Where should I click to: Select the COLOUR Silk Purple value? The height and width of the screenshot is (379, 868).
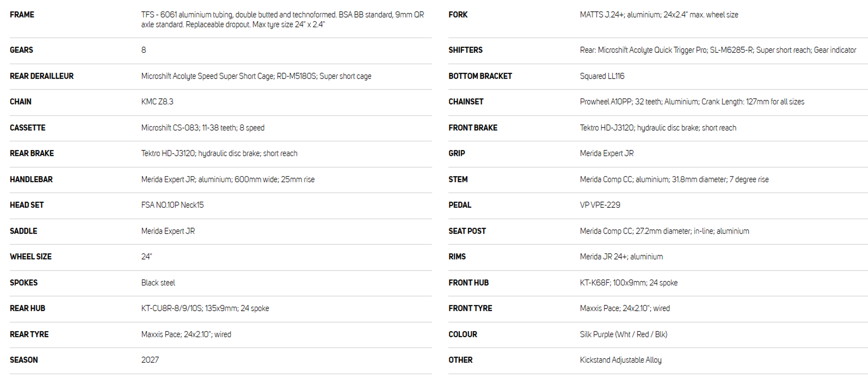click(623, 334)
